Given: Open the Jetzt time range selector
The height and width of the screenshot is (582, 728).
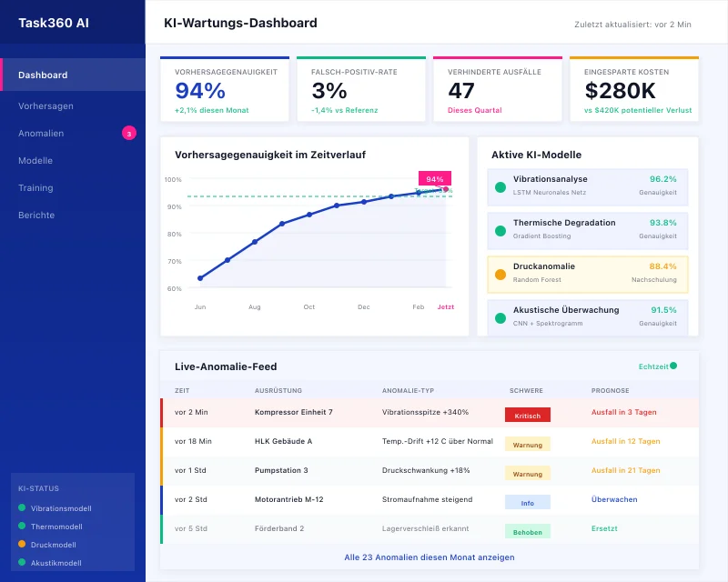Looking at the screenshot, I should [x=445, y=306].
